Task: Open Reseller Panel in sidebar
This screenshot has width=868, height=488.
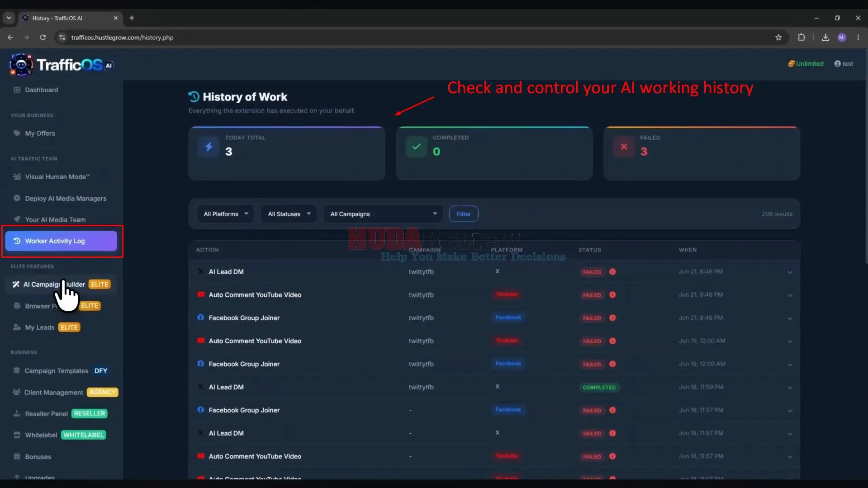Action: point(61,413)
